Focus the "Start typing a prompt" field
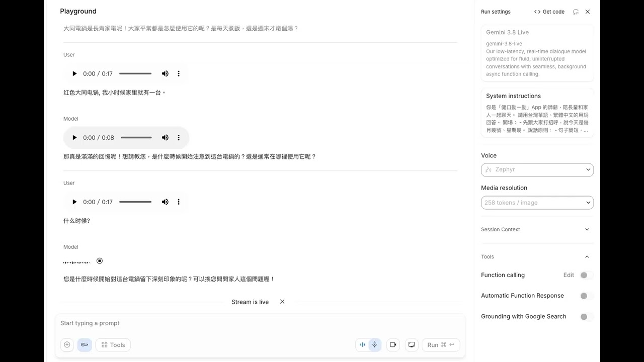This screenshot has height=362, width=644. 260,323
